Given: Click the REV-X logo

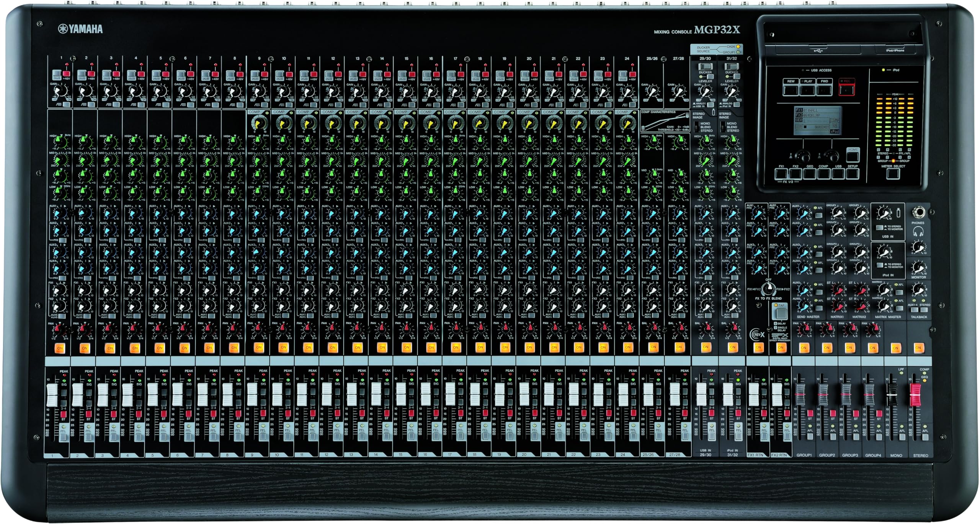Looking at the screenshot, I should [x=756, y=334].
